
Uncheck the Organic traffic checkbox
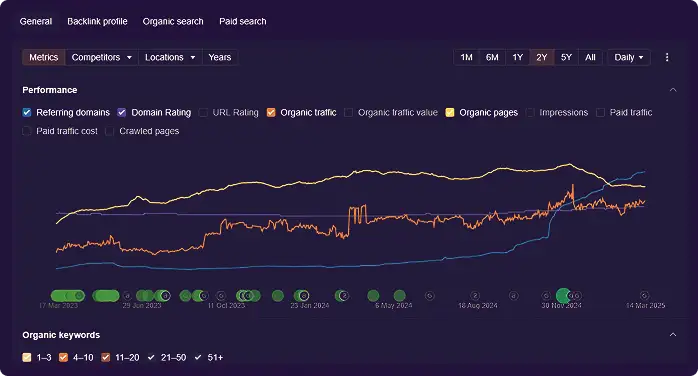click(x=271, y=113)
